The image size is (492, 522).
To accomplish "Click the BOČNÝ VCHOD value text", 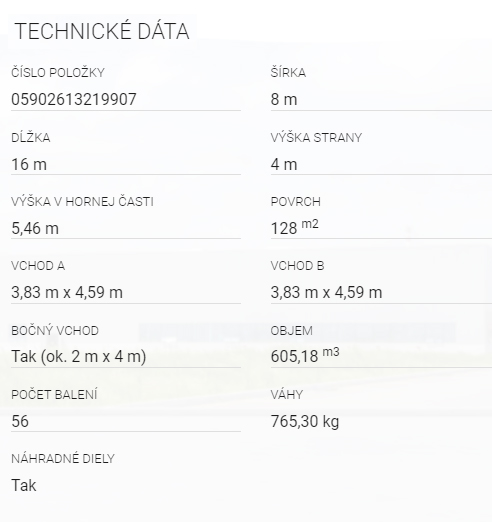I will pos(79,356).
